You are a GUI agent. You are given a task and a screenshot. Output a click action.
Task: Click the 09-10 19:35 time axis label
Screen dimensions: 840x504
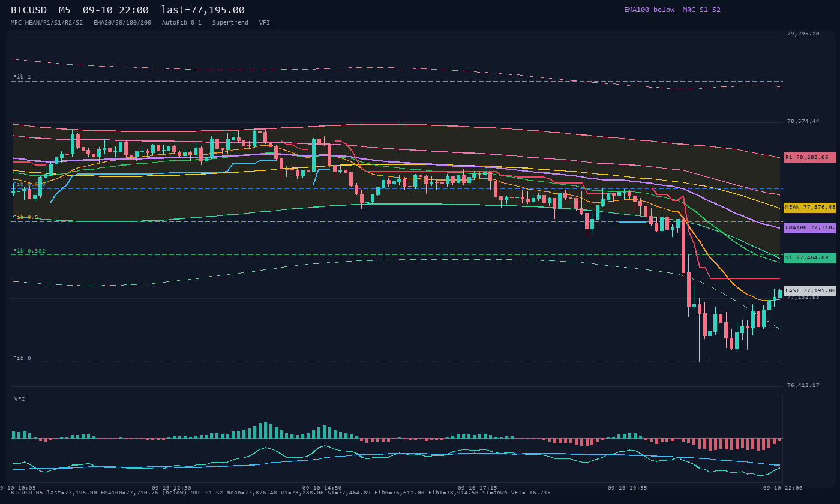(628, 488)
